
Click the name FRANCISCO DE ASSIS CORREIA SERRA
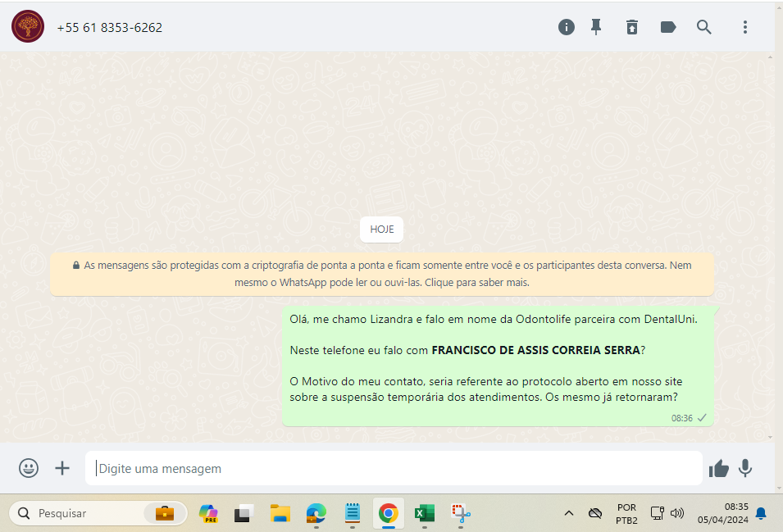536,350
